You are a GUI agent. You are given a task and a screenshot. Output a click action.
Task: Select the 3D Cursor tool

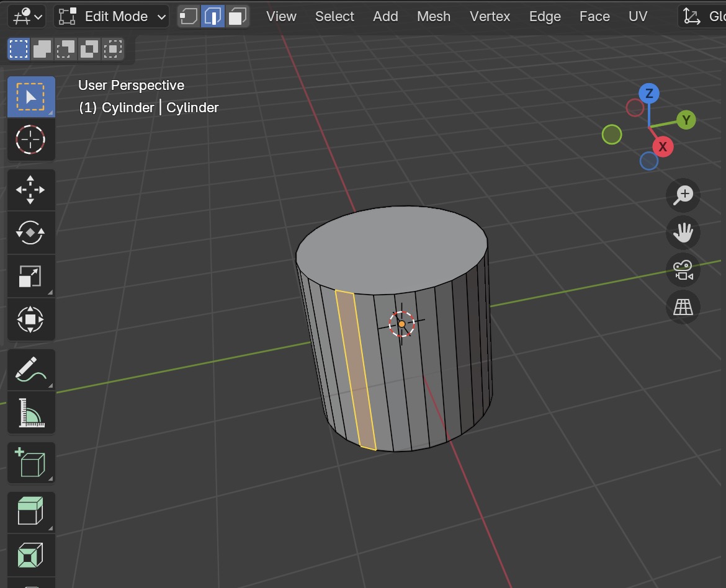point(31,140)
